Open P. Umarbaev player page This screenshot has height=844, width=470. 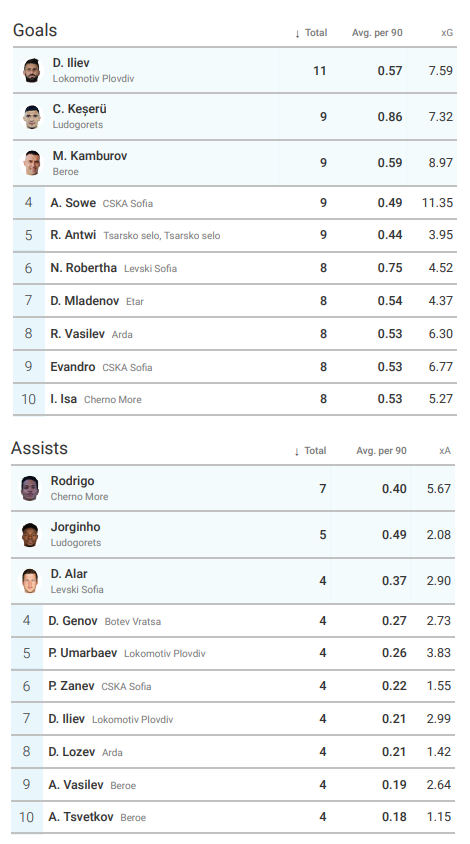click(x=82, y=653)
